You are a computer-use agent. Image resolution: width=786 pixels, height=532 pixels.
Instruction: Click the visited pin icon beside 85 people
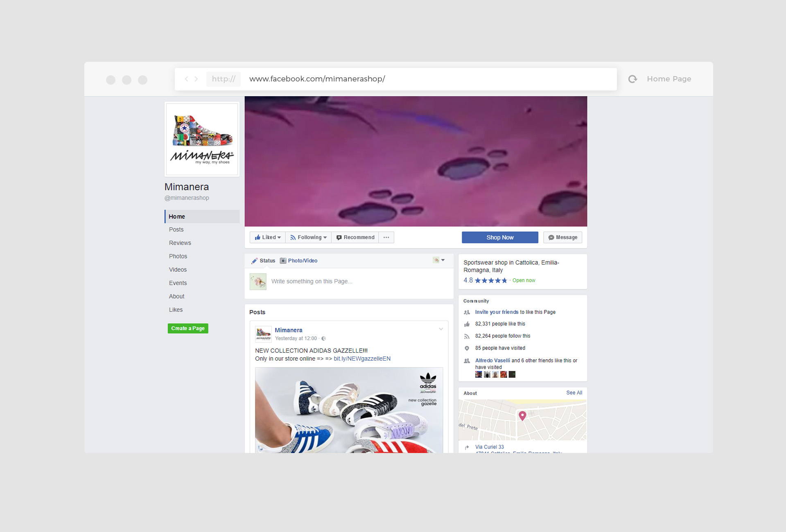(467, 348)
